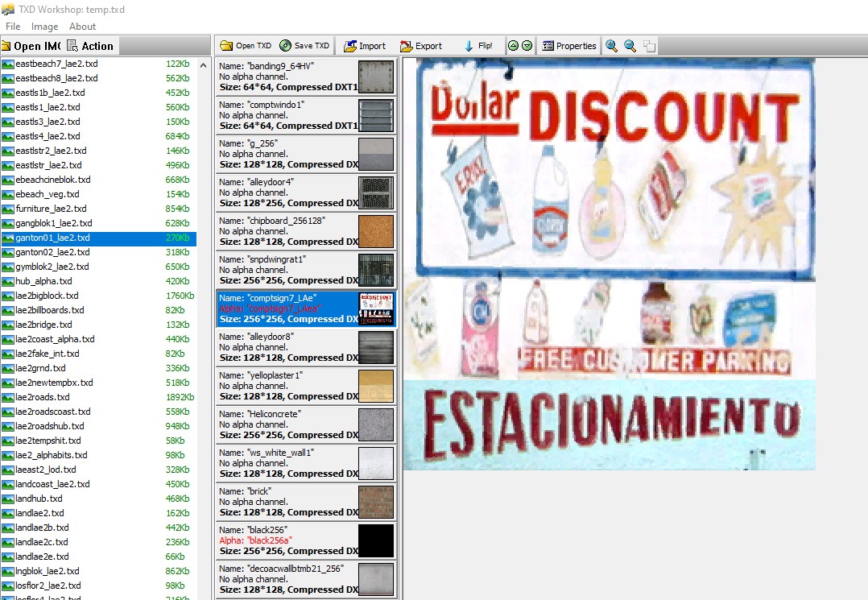Viewport: 868px width, 600px height.
Task: Select lae2bridge.txd file
Action: [98, 325]
